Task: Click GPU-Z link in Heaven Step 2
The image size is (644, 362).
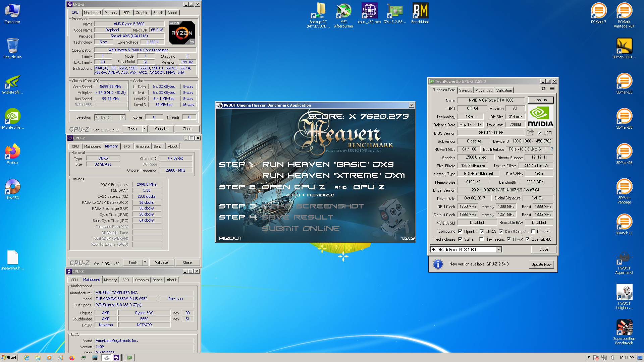Action: [x=369, y=187]
